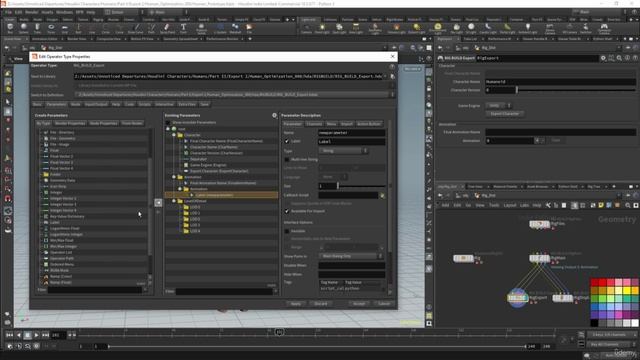Jump to first frame in playbar
Image resolution: width=640 pixels, height=360 pixels.
click(9, 335)
